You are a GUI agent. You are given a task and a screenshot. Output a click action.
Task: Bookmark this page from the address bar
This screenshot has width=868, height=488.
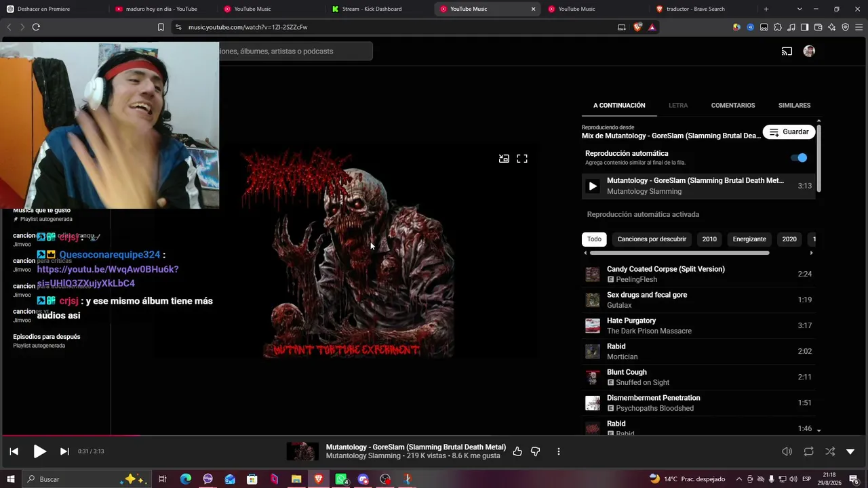point(161,27)
